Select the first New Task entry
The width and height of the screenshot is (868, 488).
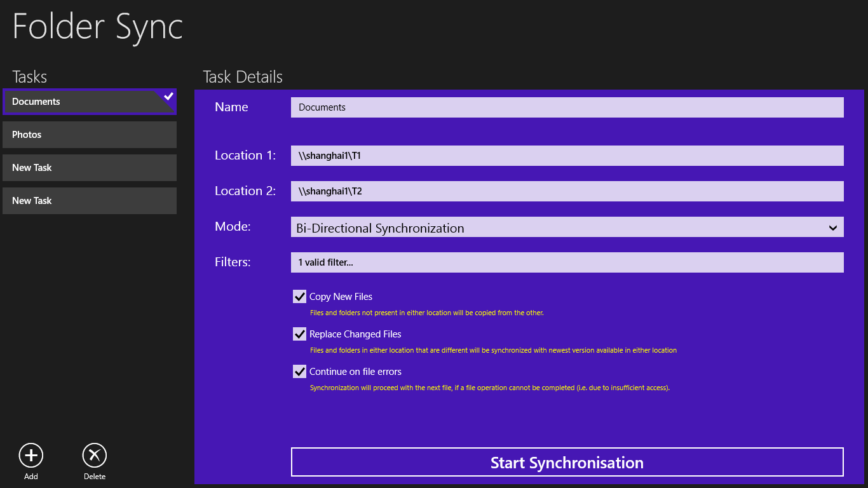(x=89, y=167)
